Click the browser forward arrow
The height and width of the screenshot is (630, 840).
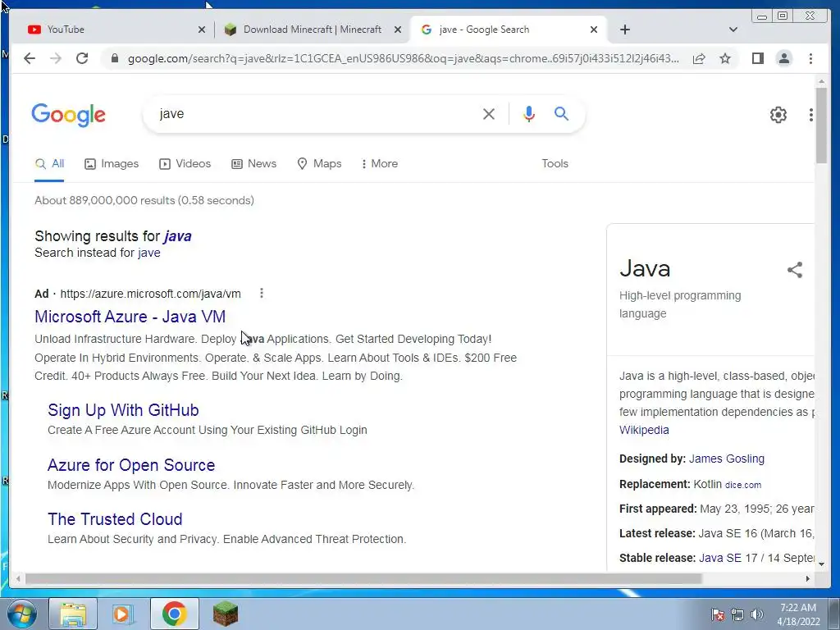pyautogui.click(x=56, y=58)
